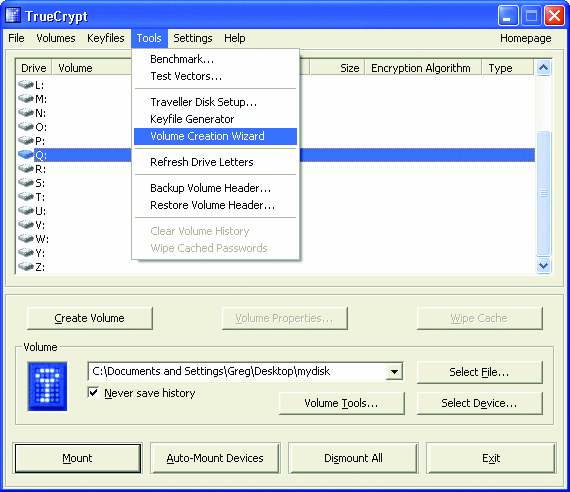Viewport: 570px width, 492px height.
Task: Click the drive icon for R:
Action: pos(26,169)
